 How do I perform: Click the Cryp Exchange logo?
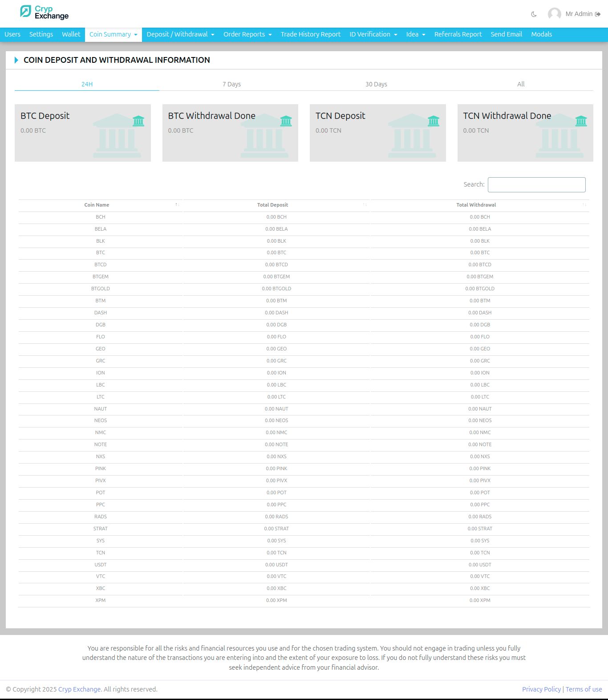point(45,12)
